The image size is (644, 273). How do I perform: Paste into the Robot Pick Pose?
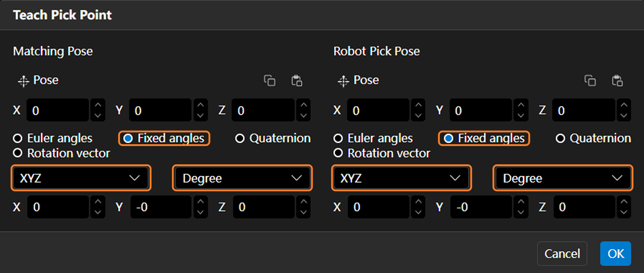617,80
